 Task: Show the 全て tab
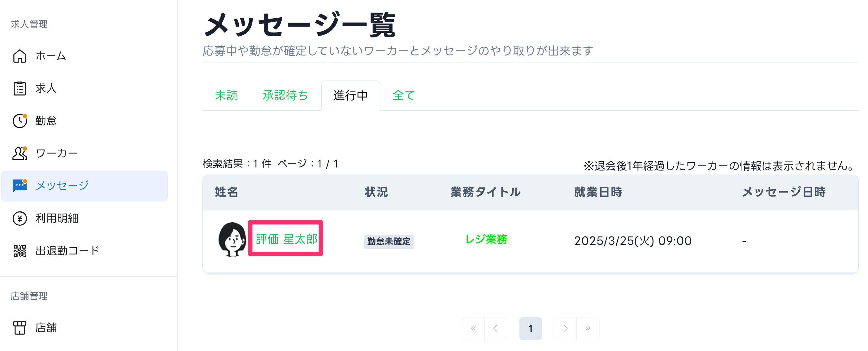point(403,96)
